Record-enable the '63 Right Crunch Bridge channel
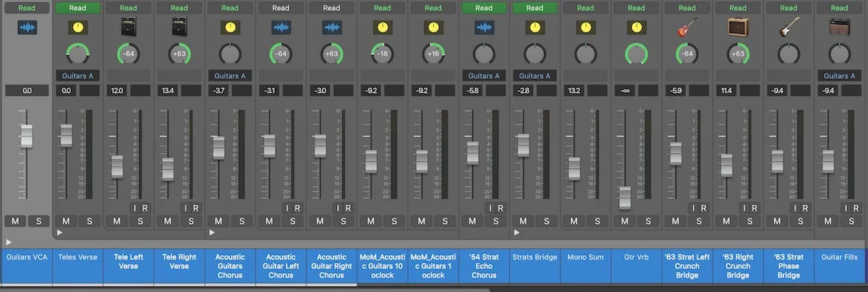The image size is (868, 292). click(753, 208)
